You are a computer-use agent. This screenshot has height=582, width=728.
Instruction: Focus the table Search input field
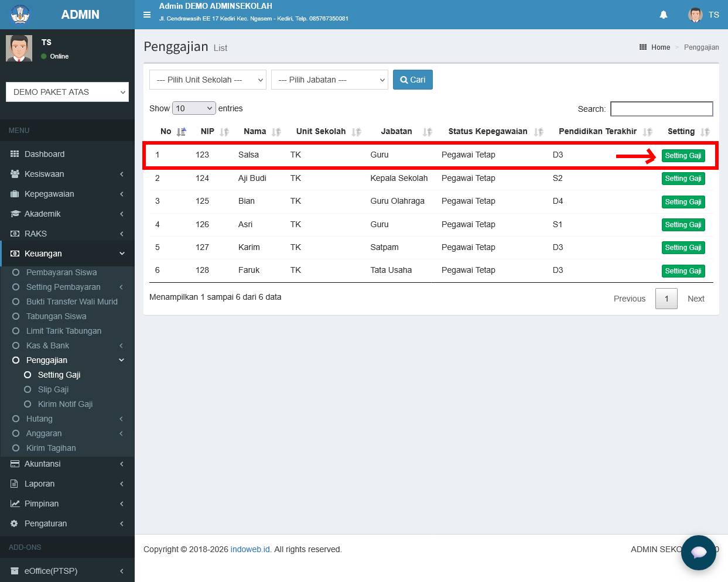[x=662, y=109]
